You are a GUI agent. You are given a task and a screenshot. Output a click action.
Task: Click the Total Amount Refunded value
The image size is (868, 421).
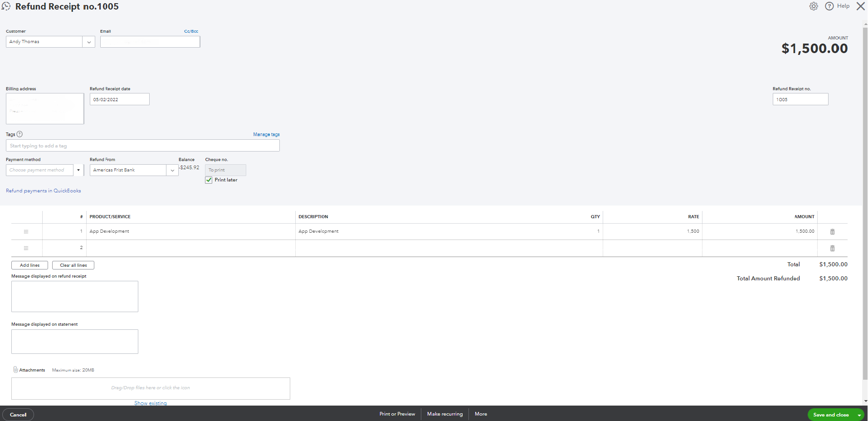point(833,279)
